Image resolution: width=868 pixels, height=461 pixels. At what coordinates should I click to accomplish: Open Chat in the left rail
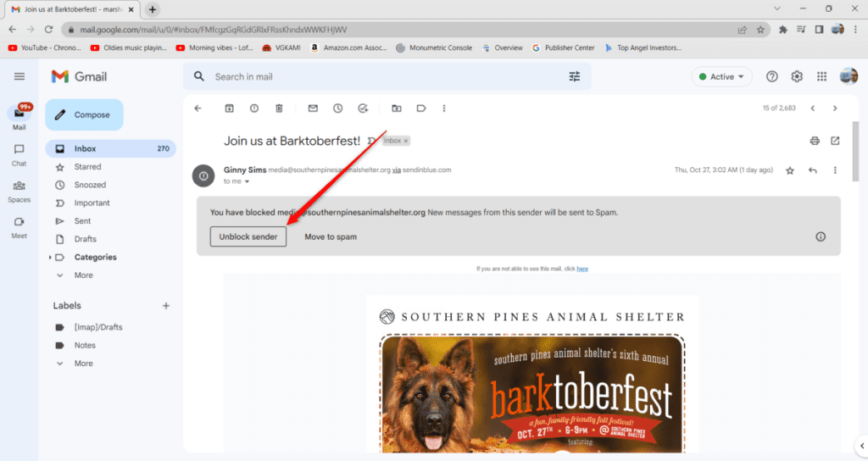(19, 155)
